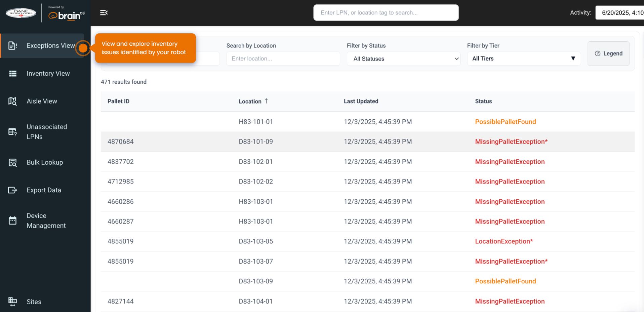Click the Sites building icon
This screenshot has height=312, width=644.
pyautogui.click(x=12, y=302)
